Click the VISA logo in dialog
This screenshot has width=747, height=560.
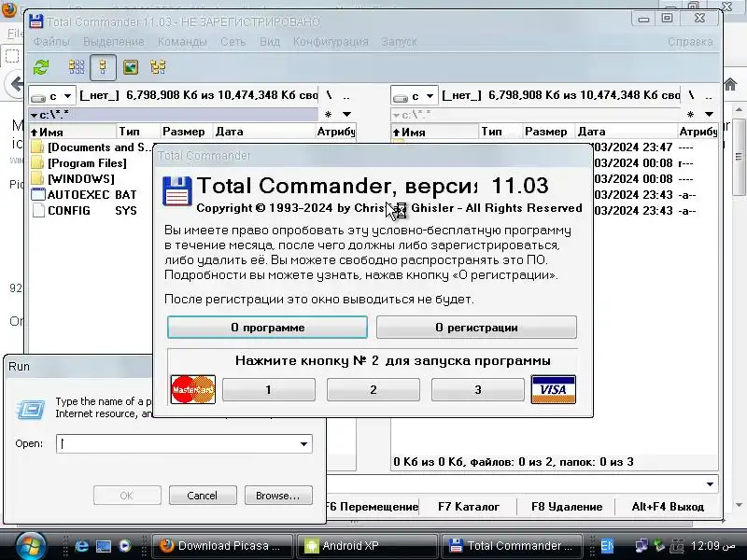[553, 389]
